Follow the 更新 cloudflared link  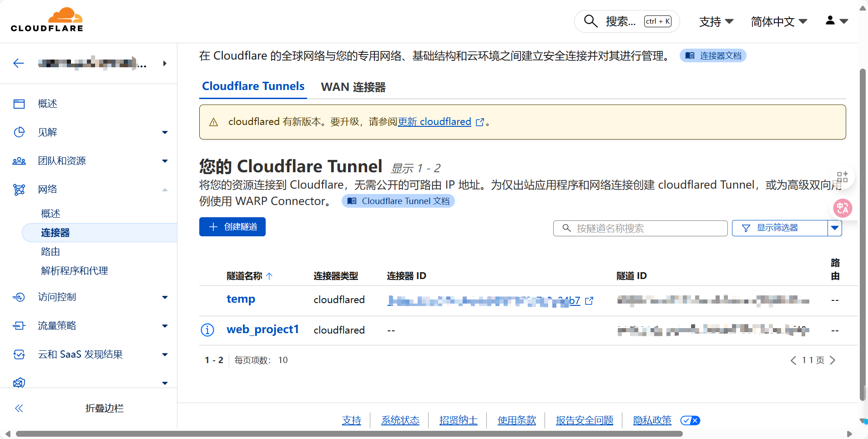(x=434, y=122)
